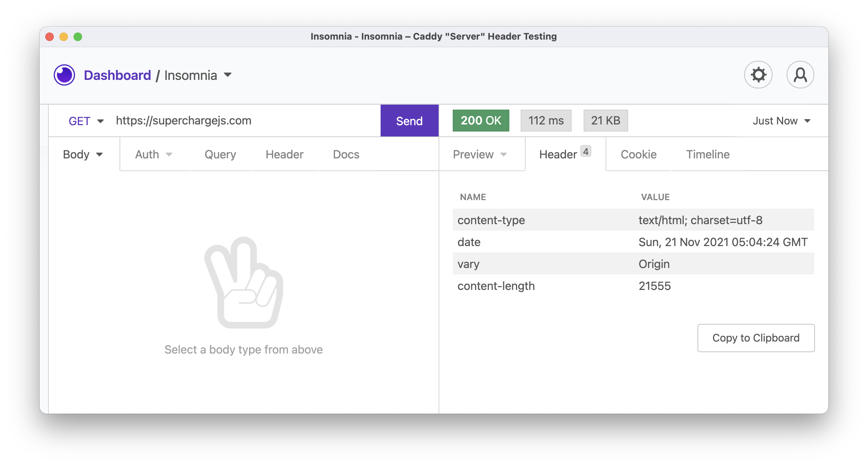The height and width of the screenshot is (466, 868).
Task: Open the GET method dropdown
Action: pyautogui.click(x=86, y=121)
